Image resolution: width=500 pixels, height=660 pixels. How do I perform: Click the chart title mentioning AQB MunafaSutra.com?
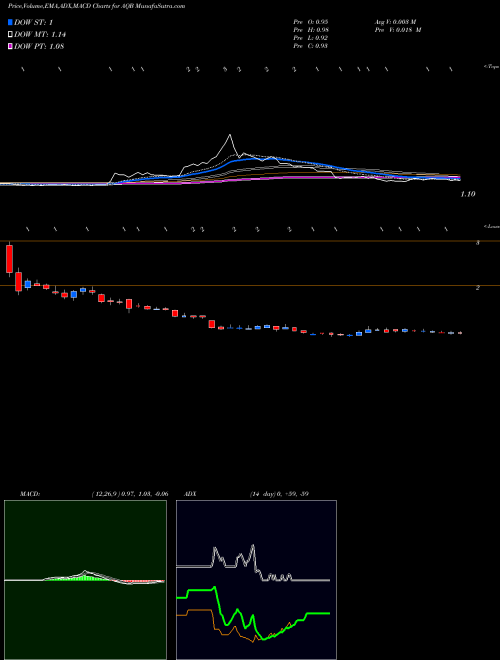pyautogui.click(x=96, y=6)
